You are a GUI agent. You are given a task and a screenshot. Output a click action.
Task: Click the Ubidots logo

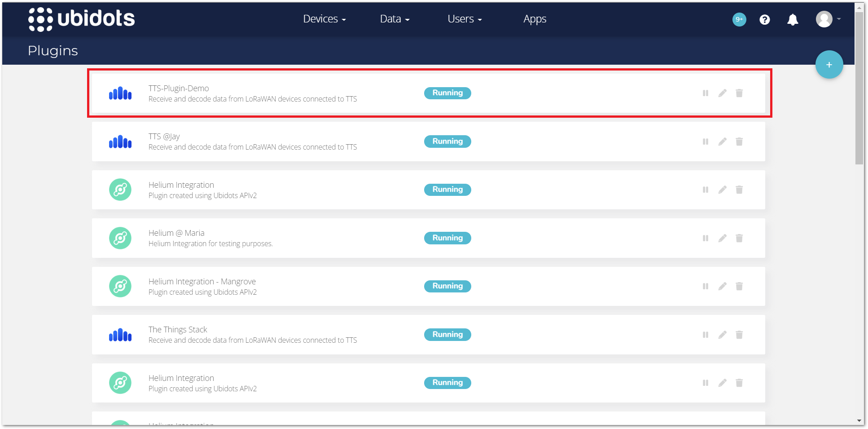(82, 19)
